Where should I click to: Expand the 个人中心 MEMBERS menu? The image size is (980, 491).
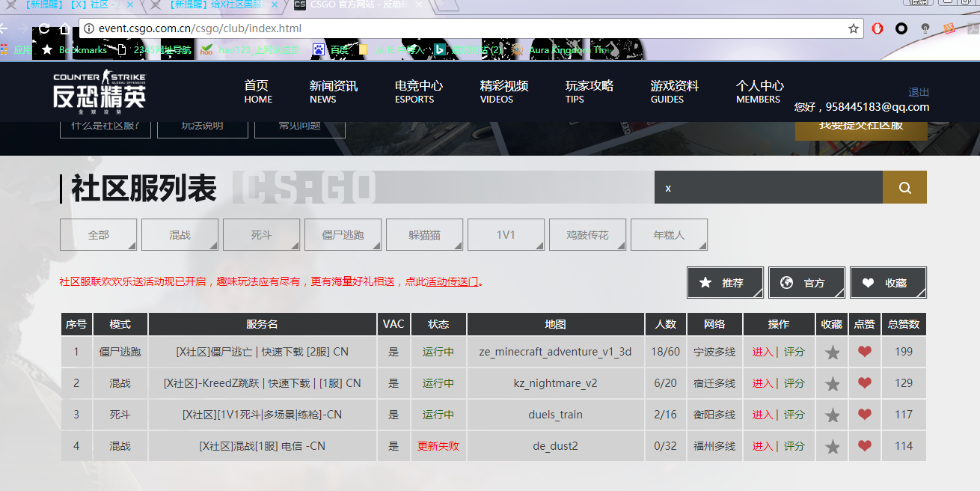759,91
